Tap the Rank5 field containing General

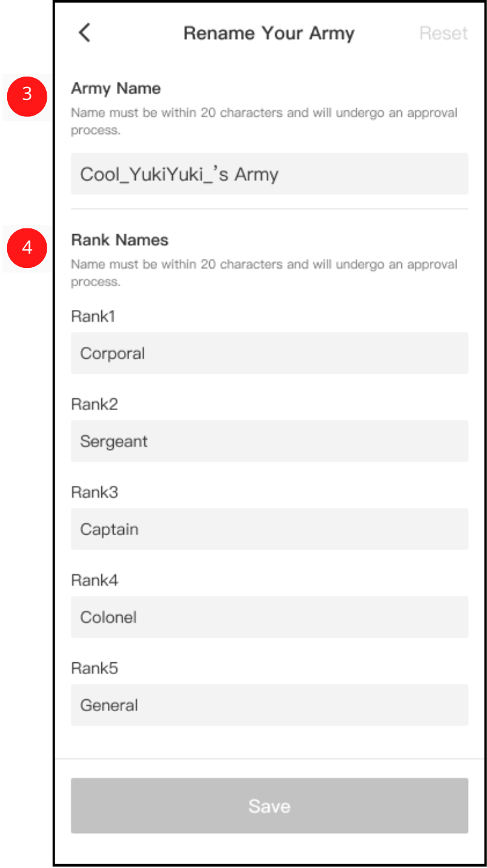[269, 705]
